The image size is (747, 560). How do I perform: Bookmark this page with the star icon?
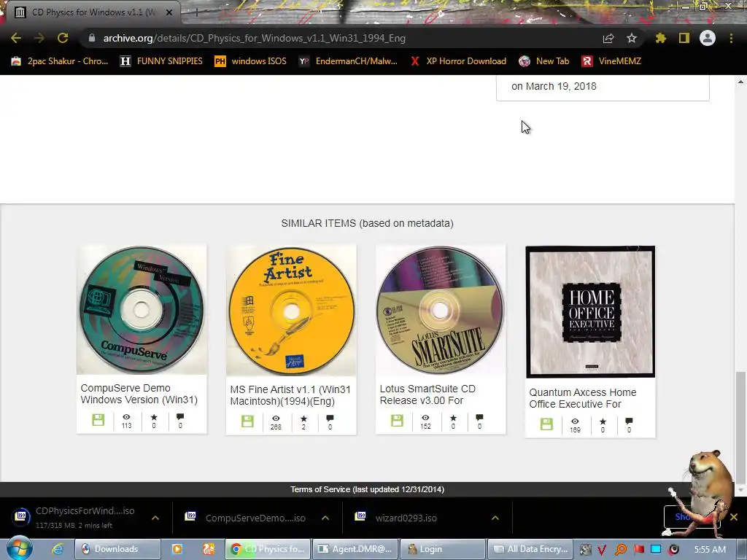point(632,38)
